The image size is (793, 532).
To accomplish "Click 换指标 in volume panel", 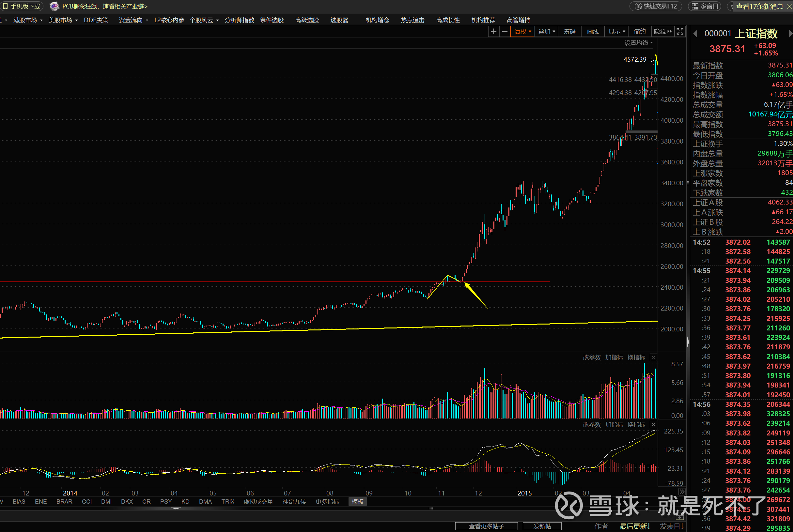I will [636, 357].
